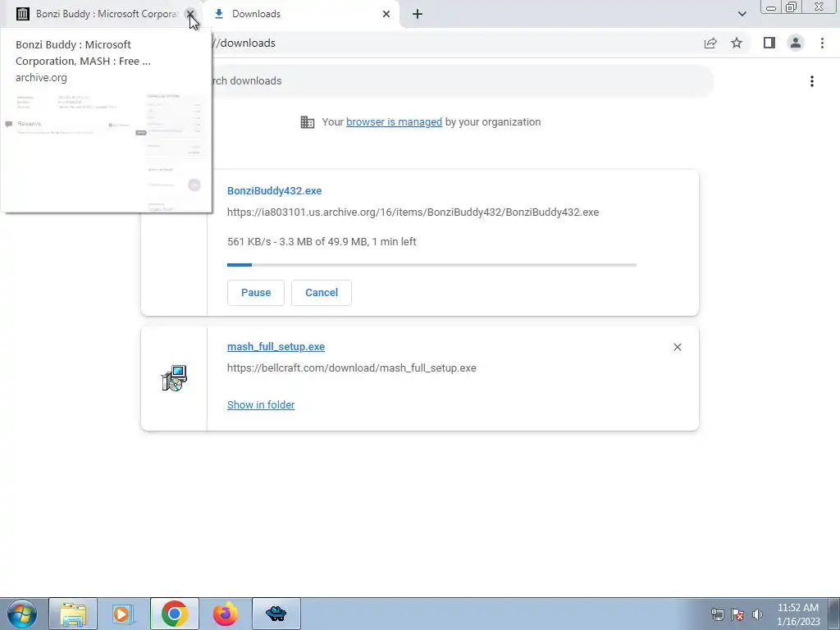Open Windows Explorer from the taskbar

(73, 614)
